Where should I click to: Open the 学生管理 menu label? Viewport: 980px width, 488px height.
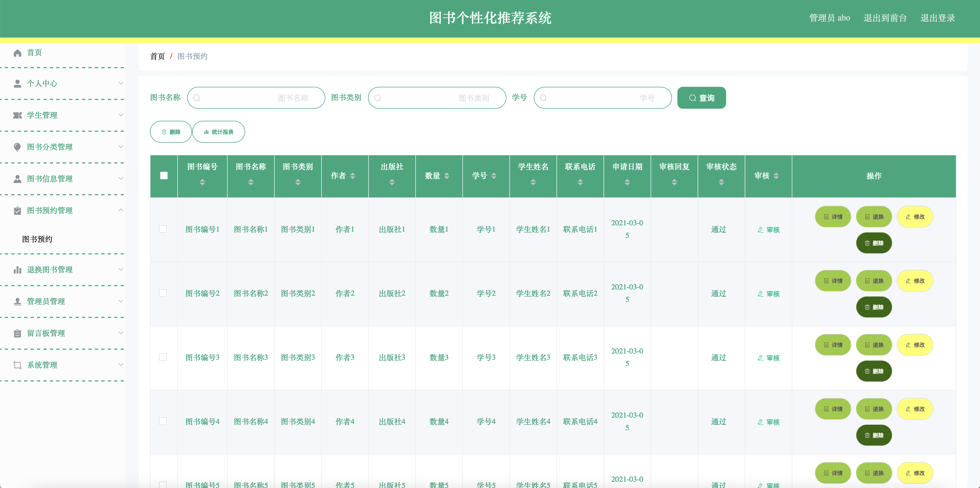tap(42, 115)
